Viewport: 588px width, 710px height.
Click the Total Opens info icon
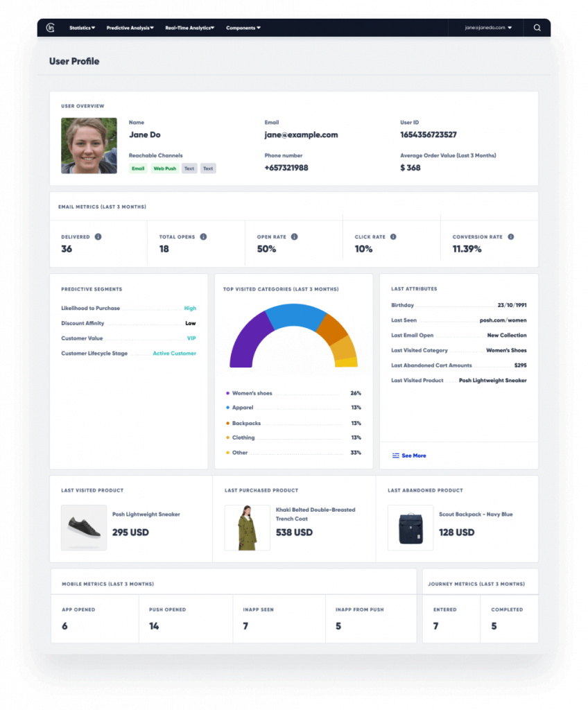[x=203, y=236]
